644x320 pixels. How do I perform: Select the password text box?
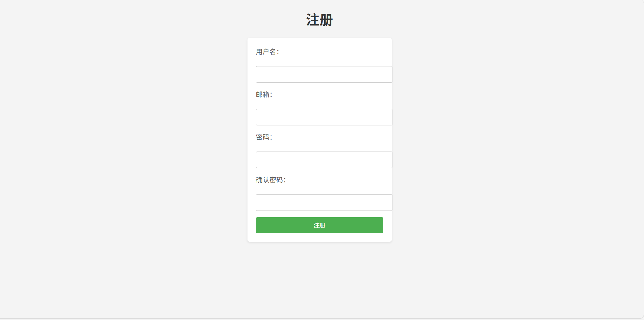[x=324, y=160]
